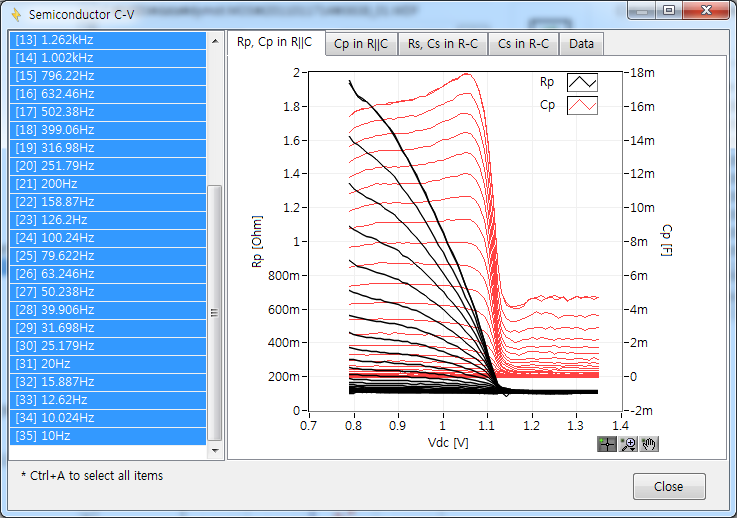Click the Rp black plot legend icon
This screenshot has height=518, width=737.
click(582, 83)
